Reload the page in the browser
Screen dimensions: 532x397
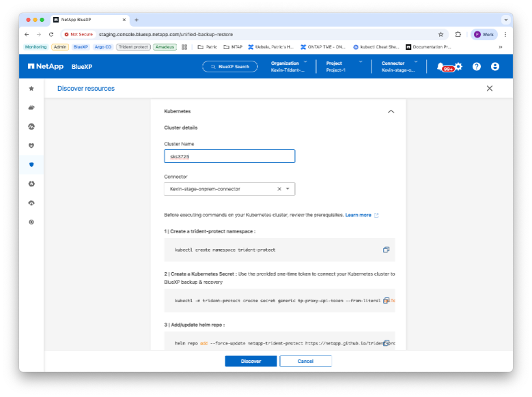51,34
